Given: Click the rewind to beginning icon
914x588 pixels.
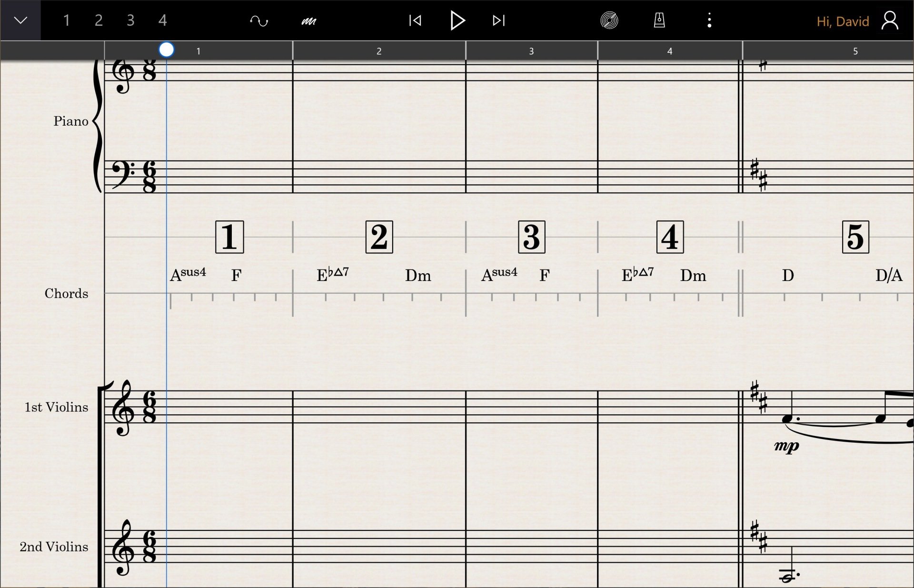Looking at the screenshot, I should 415,20.
